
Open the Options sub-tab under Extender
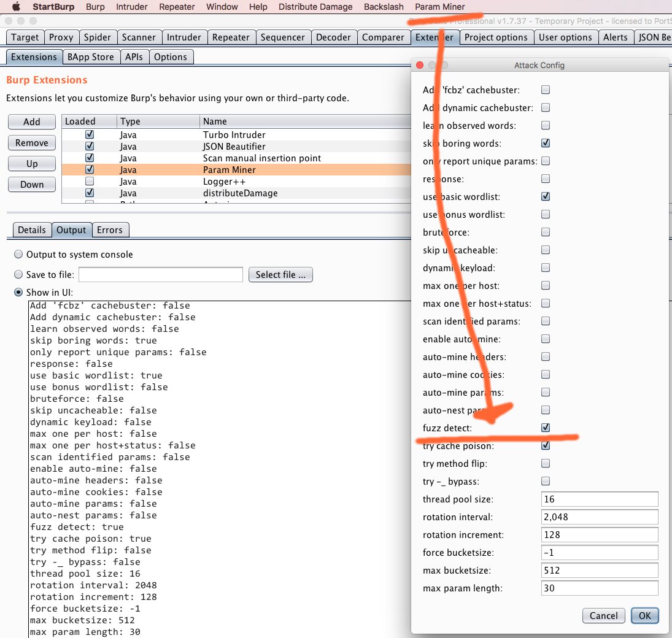tap(171, 57)
